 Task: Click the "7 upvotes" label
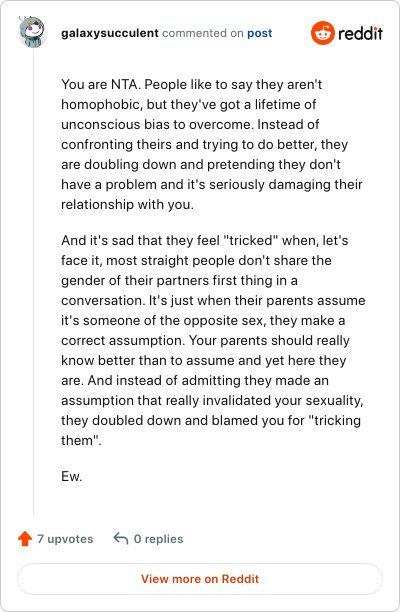point(65,539)
